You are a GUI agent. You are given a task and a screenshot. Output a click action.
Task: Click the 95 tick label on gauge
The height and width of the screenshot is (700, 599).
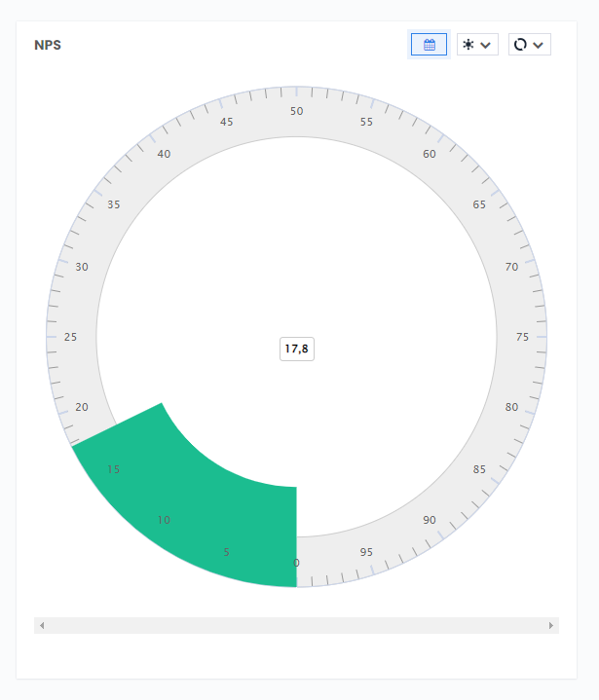[x=366, y=552]
